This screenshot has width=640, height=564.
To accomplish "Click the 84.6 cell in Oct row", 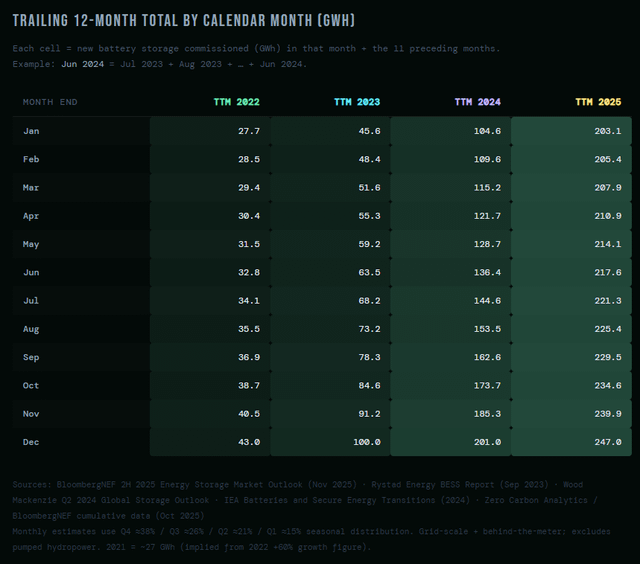I will pos(369,385).
